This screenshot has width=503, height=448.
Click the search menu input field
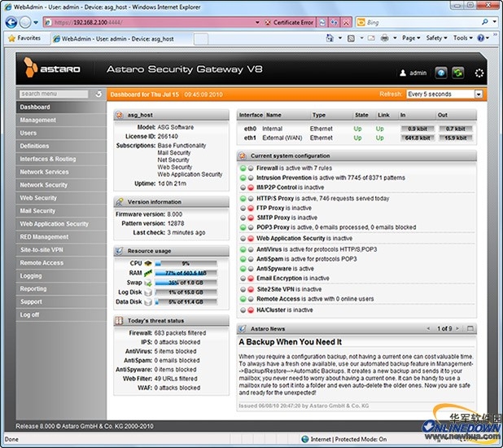pos(54,94)
